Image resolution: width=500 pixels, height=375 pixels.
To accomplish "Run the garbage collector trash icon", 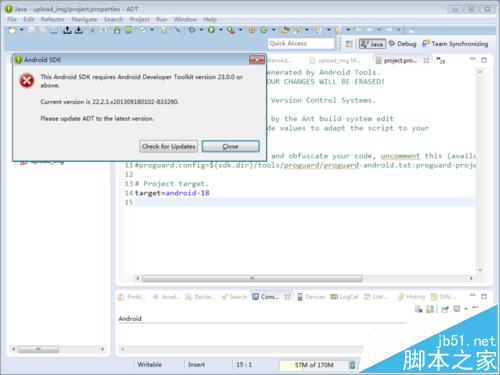I will click(352, 365).
